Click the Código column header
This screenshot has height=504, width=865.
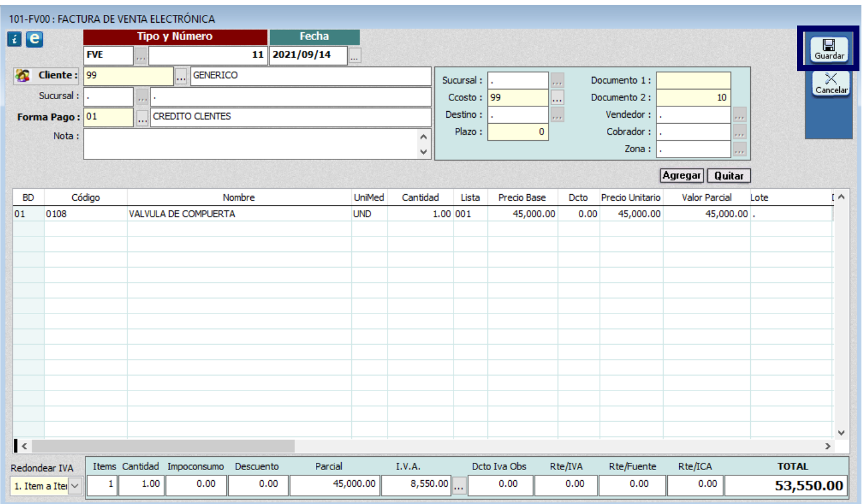(x=85, y=198)
